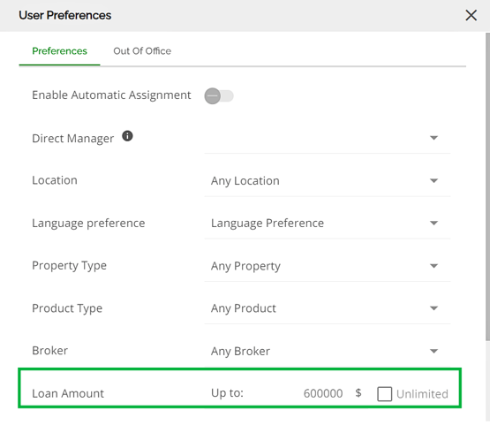Click the Language Preference placeholder text
Viewport: 490px width, 448px height.
[x=268, y=224]
